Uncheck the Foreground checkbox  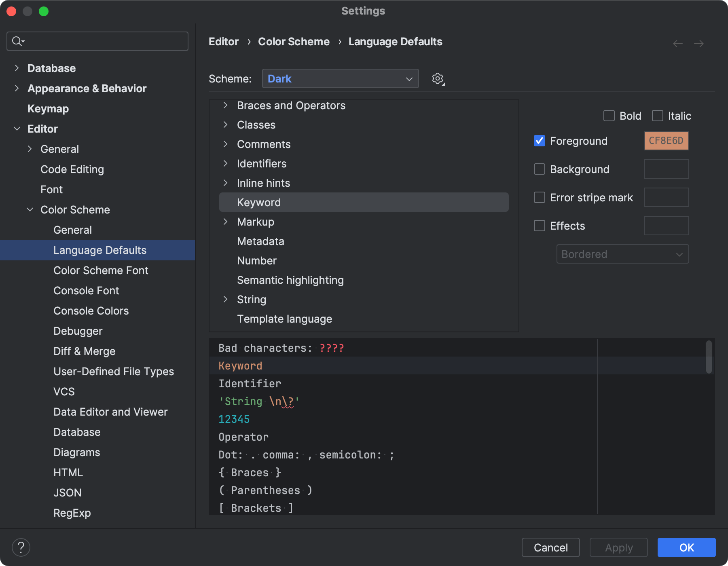539,141
